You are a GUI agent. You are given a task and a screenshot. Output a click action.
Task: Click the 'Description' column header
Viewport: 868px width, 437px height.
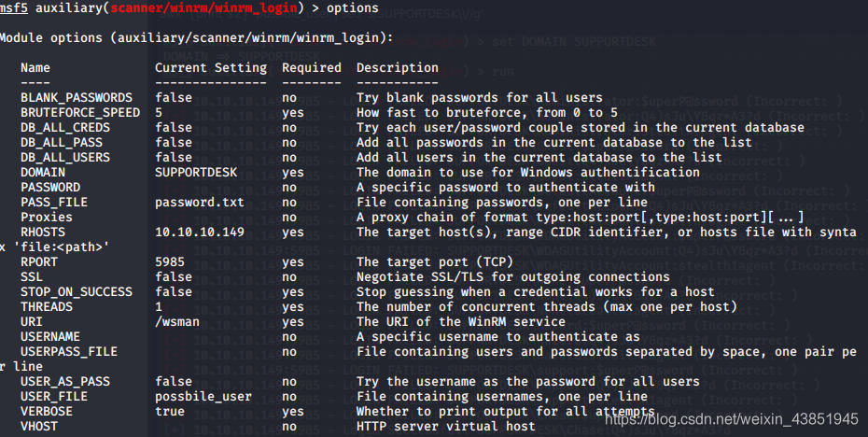point(397,67)
